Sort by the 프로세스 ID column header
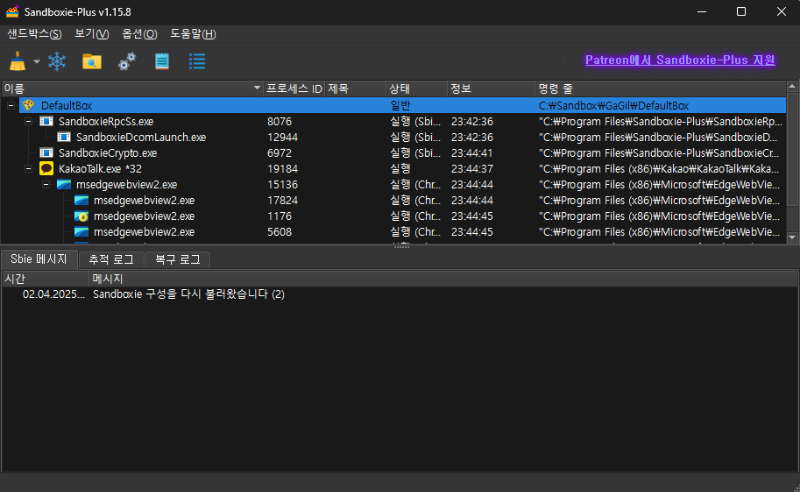This screenshot has width=800, height=492. coord(294,89)
